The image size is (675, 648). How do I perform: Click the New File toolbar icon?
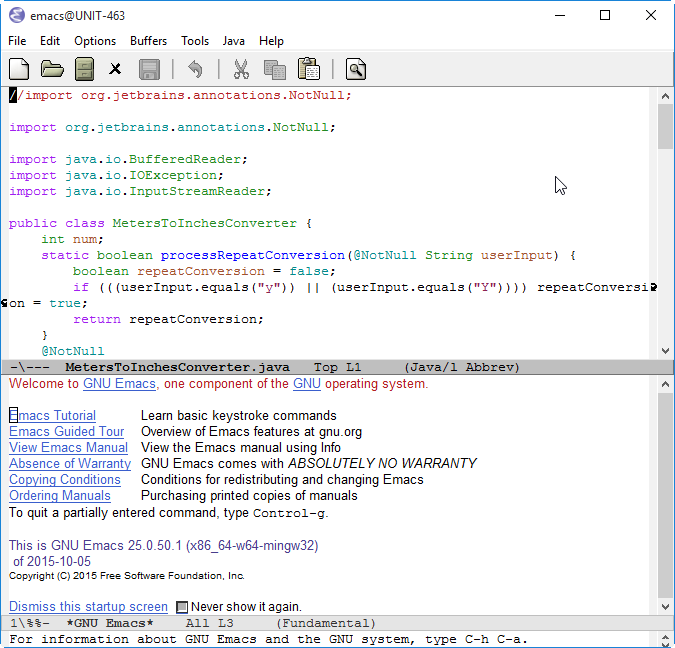19,69
